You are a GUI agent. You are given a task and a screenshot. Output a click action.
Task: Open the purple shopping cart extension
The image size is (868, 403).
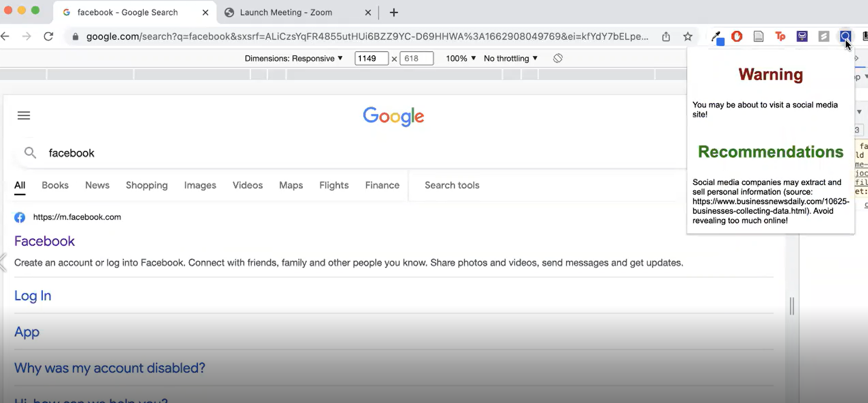point(802,36)
